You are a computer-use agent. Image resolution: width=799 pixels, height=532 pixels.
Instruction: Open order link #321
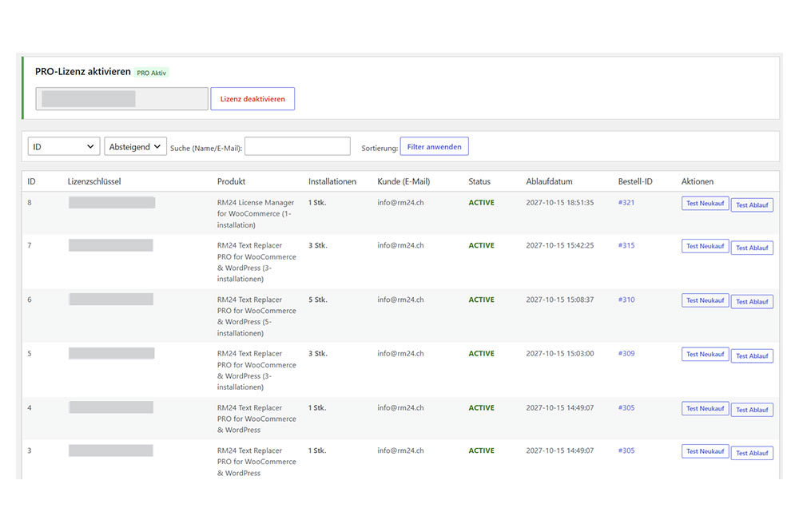pyautogui.click(x=626, y=202)
